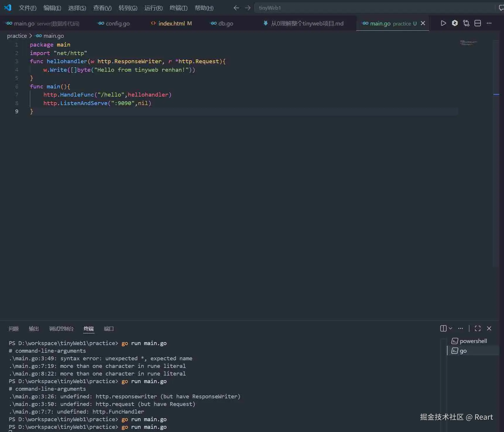Image resolution: width=504 pixels, height=432 pixels.
Task: Open the 查看(V) menu
Action: click(x=102, y=8)
